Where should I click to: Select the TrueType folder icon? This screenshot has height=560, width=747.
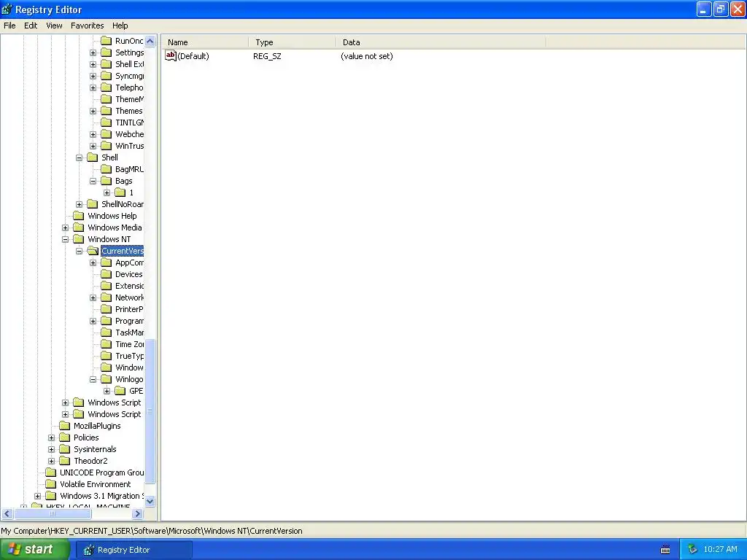[x=107, y=356]
